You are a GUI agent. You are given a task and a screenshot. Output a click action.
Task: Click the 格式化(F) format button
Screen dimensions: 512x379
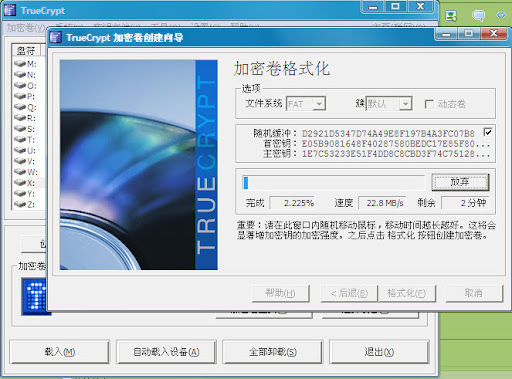coord(406,293)
